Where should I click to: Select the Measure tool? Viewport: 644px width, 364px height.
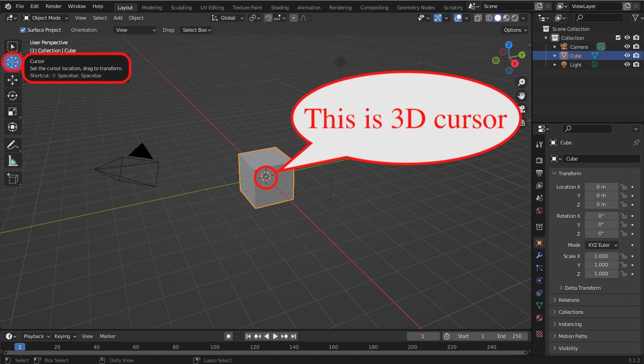coord(13,161)
